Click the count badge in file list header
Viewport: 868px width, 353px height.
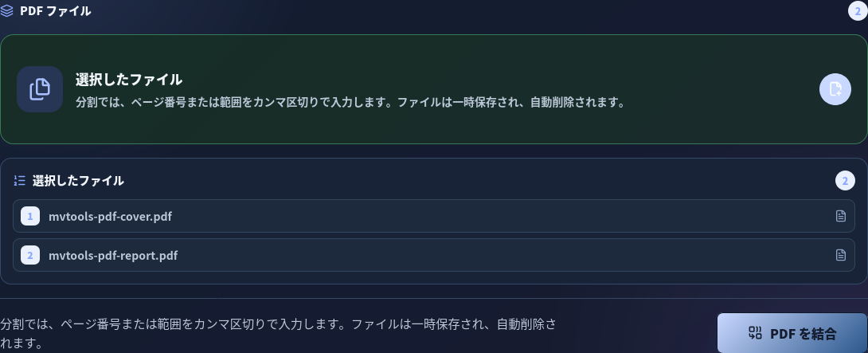(845, 181)
